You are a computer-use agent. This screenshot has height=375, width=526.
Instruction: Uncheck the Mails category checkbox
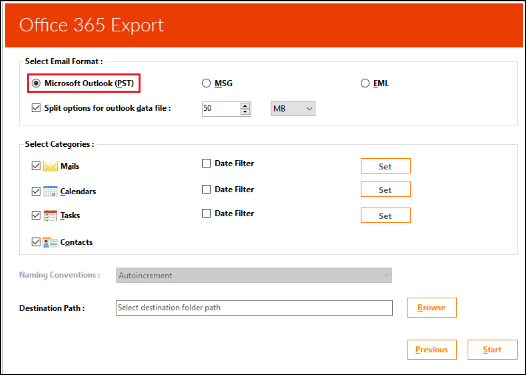36,166
